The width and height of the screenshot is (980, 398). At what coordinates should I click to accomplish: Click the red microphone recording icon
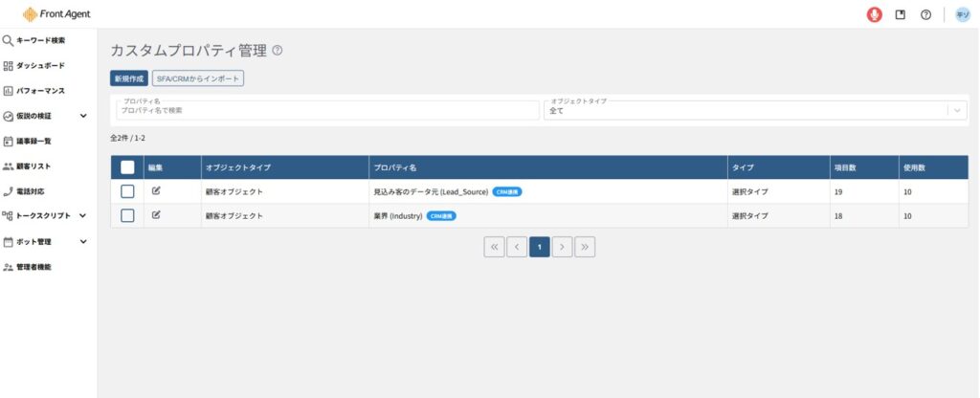tap(874, 14)
